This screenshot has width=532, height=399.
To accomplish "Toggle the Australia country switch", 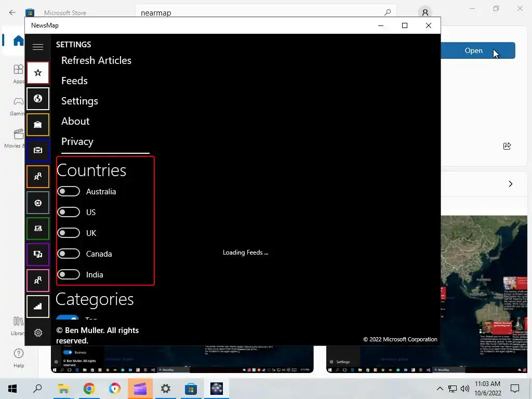I will pos(69,191).
